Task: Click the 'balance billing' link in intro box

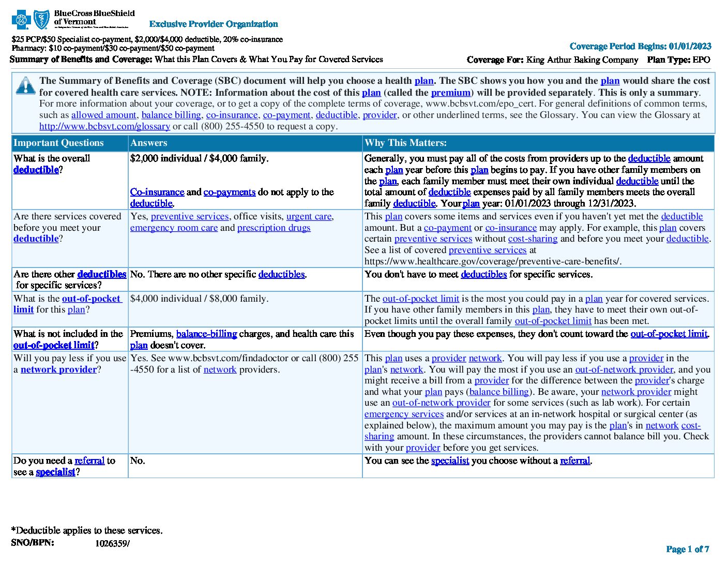Action: (x=171, y=115)
